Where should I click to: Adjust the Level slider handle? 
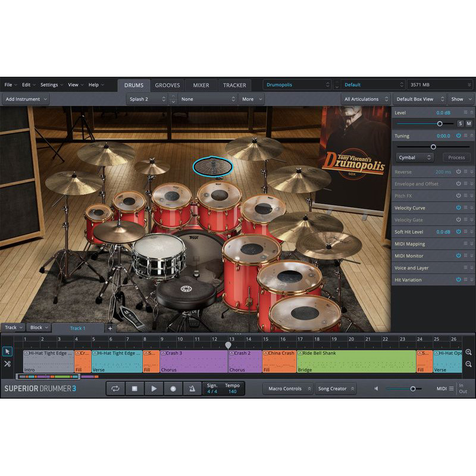440,124
